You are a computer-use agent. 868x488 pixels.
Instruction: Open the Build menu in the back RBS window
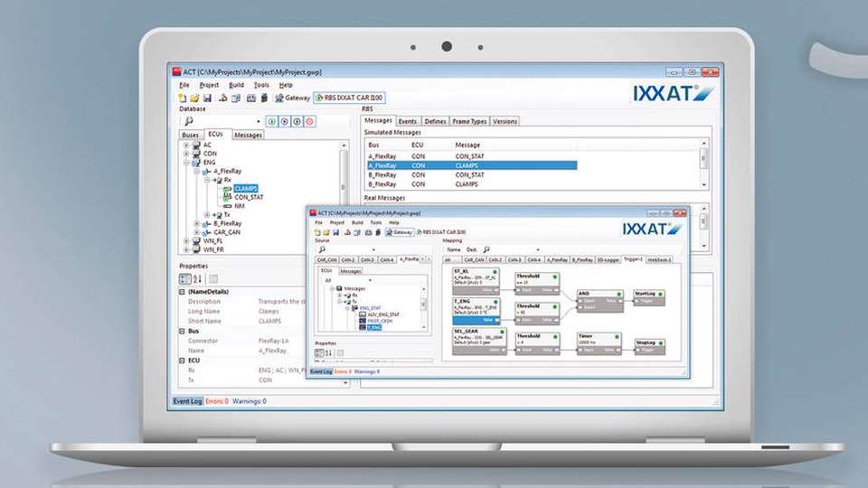pyautogui.click(x=236, y=85)
